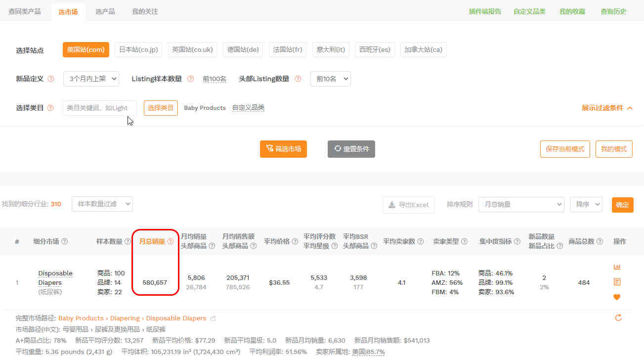Image resolution: width=644 pixels, height=360 pixels.
Task: Collapse filters via 展示过滤条件 chevron
Action: pos(630,108)
